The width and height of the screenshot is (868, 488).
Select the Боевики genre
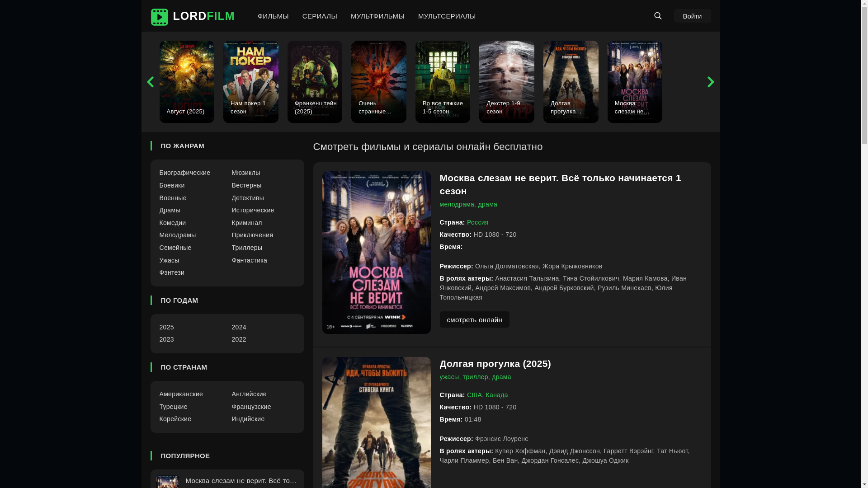tap(172, 185)
